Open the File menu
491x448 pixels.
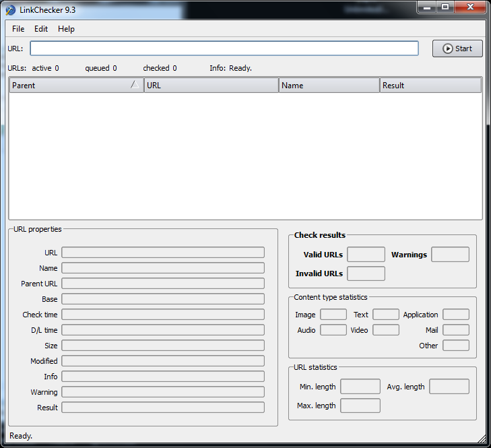pos(18,29)
